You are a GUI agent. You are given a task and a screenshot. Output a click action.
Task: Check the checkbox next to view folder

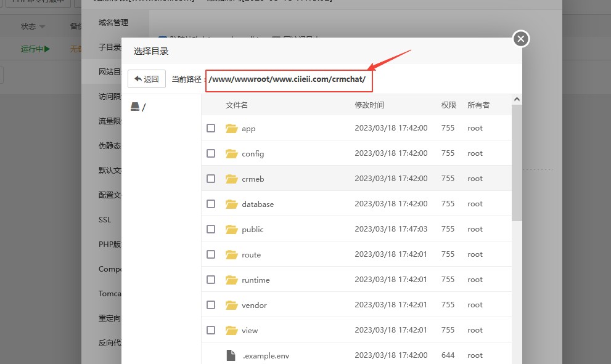(x=211, y=330)
